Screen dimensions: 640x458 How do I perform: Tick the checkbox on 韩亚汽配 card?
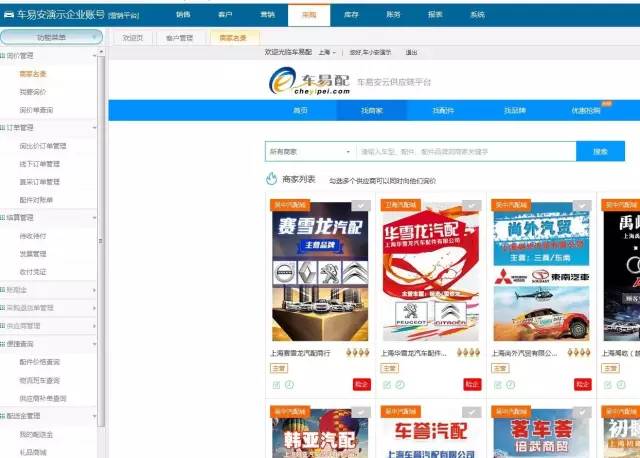361,412
